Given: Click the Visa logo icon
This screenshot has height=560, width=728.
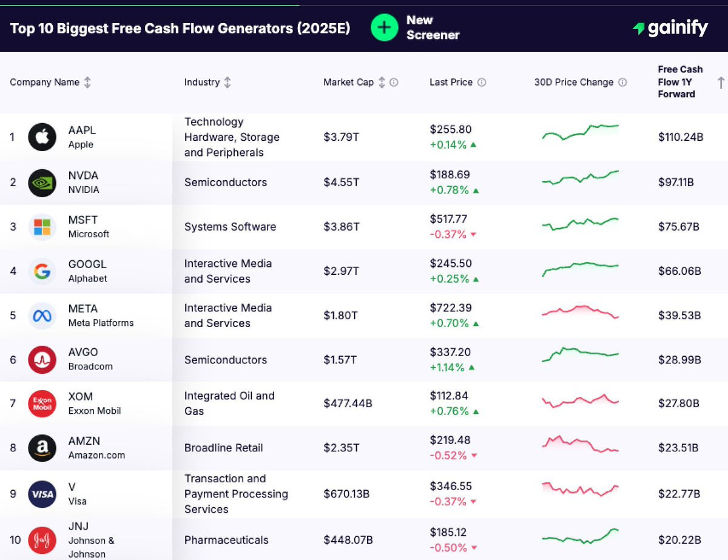Looking at the screenshot, I should [42, 494].
